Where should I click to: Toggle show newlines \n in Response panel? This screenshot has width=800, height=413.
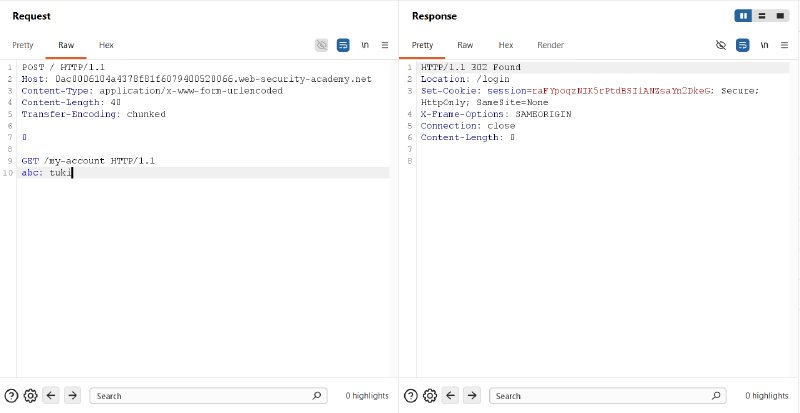tap(764, 45)
